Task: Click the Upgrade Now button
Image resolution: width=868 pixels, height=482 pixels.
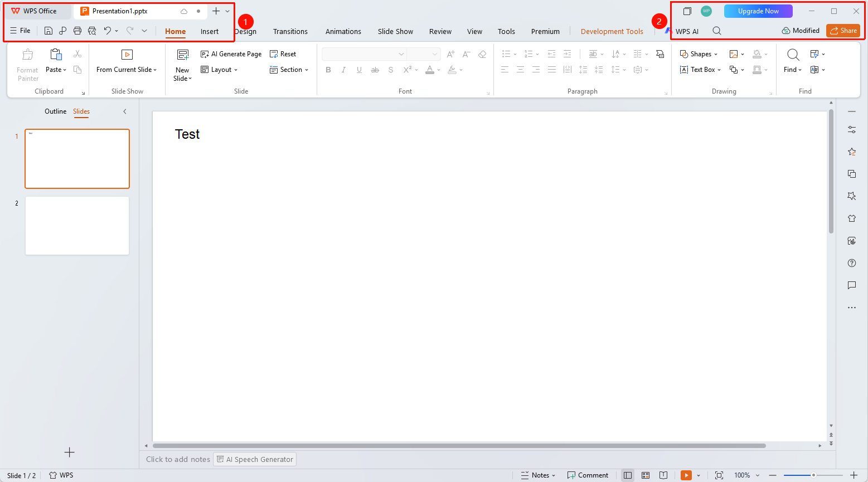Action: tap(758, 11)
